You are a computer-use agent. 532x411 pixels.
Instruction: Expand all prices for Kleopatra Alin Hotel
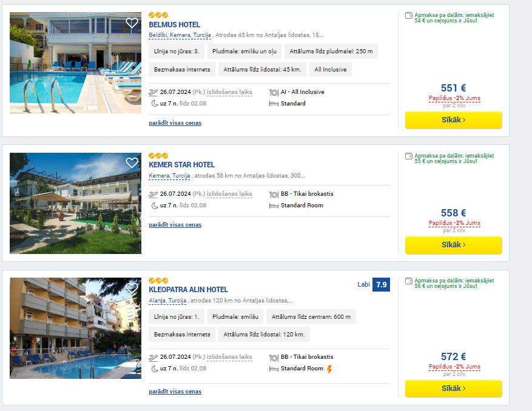tap(175, 392)
